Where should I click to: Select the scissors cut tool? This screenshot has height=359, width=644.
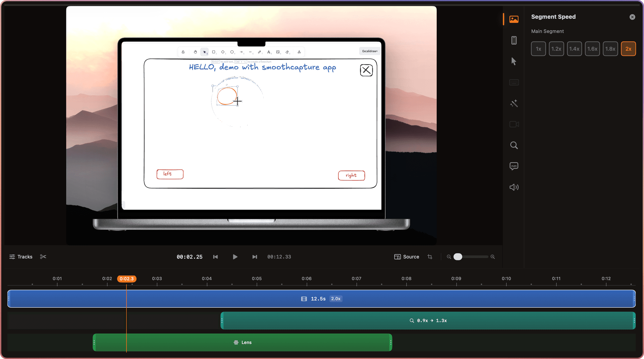[x=43, y=257]
